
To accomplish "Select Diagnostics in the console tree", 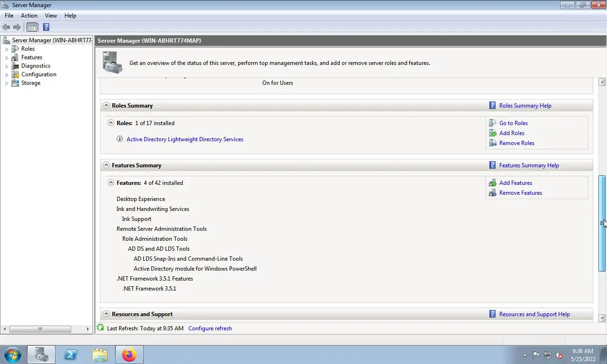I will [x=36, y=66].
